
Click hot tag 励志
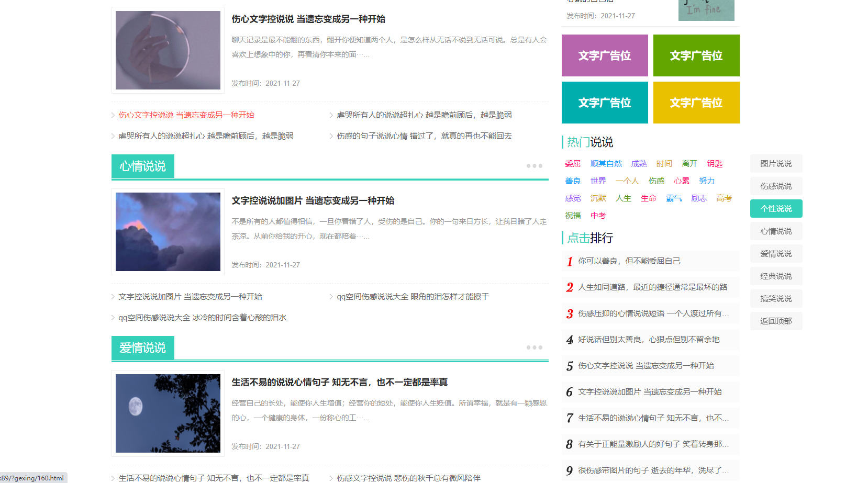tap(699, 198)
